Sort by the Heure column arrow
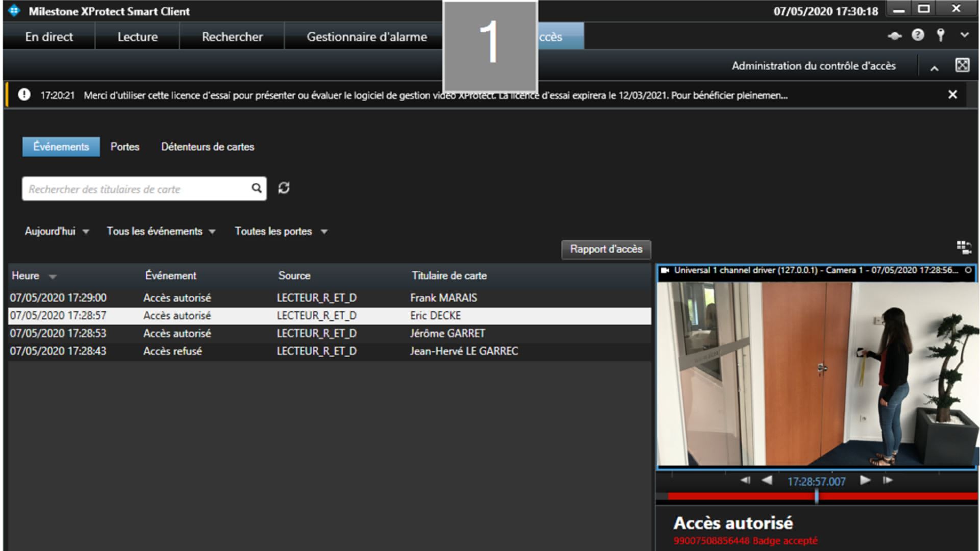The image size is (980, 551). [x=52, y=277]
